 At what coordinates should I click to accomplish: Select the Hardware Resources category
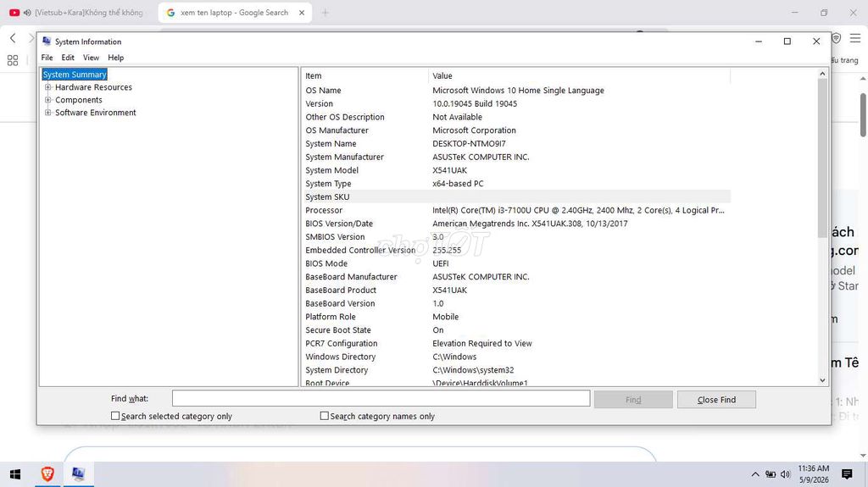pos(93,87)
